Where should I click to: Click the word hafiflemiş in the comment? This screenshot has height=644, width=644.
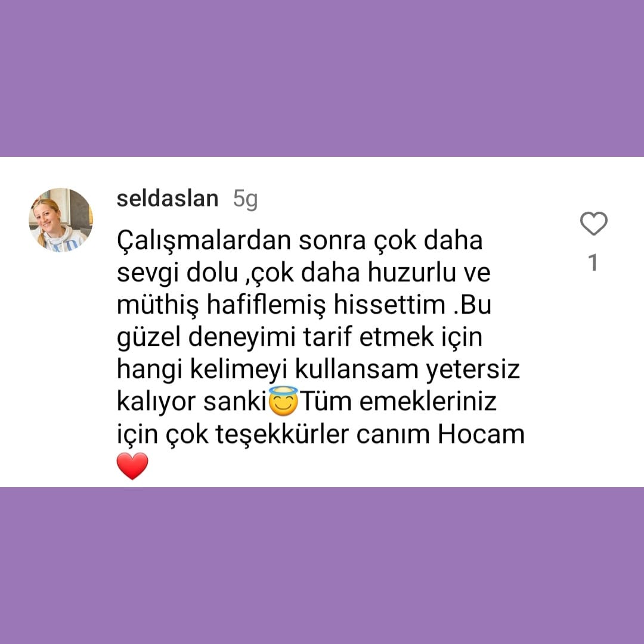click(x=266, y=305)
